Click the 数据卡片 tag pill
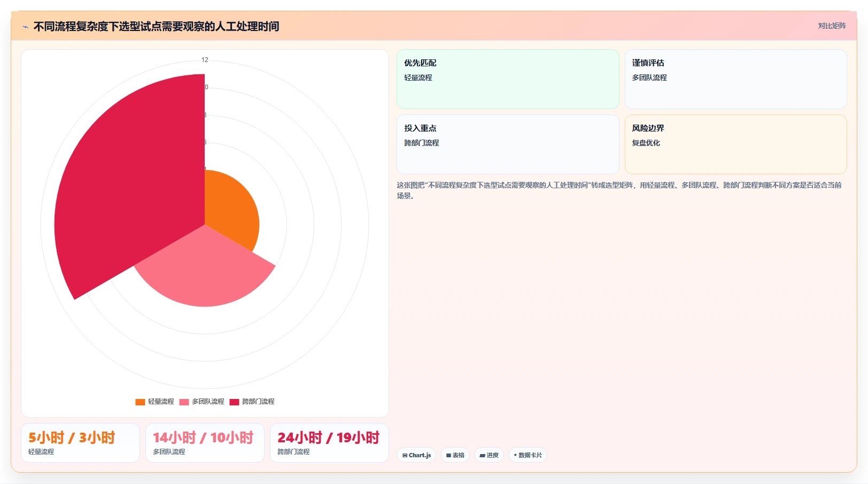Image resolution: width=868 pixels, height=484 pixels. (528, 455)
